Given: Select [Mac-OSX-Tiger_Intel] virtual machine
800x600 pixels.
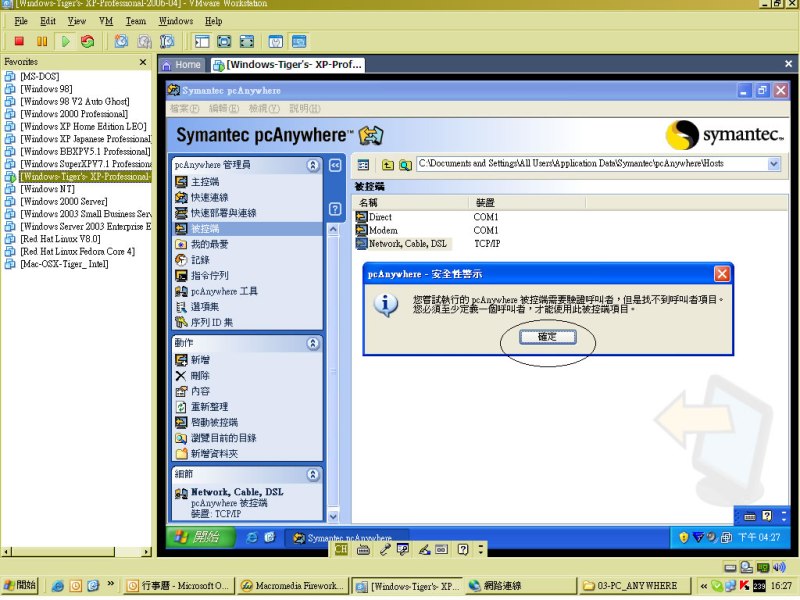Looking at the screenshot, I should click(64, 264).
